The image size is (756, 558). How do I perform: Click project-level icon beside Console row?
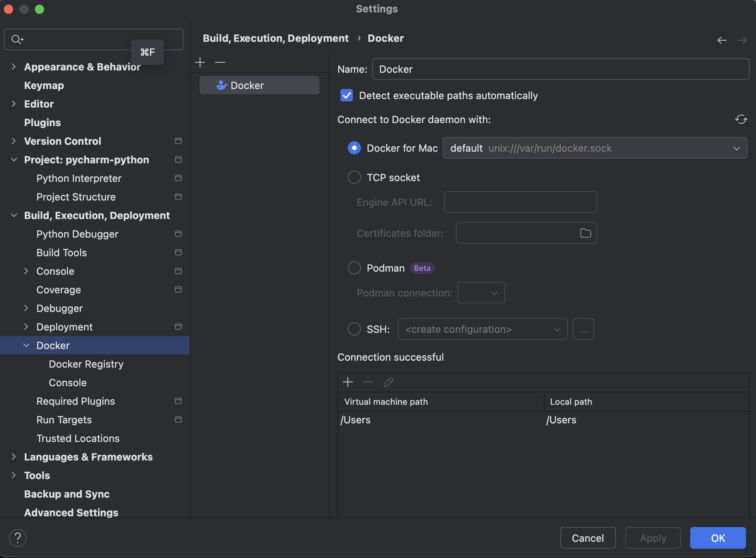click(x=178, y=271)
